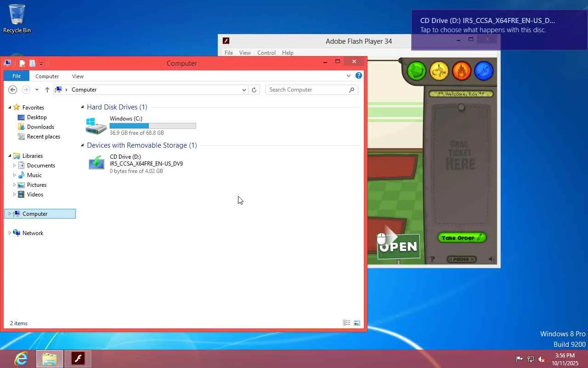Screen dimensions: 588x368
Task: Expand the Pictures library node
Action: (14, 185)
